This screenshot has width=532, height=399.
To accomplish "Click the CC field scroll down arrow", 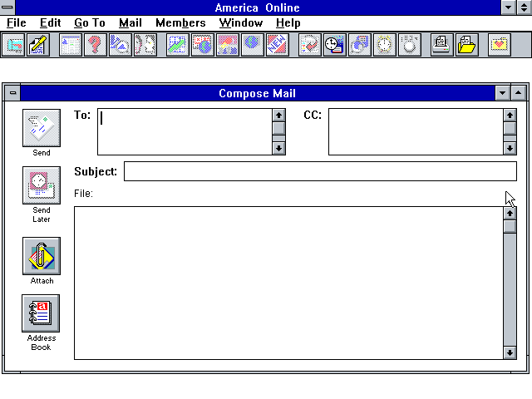I will (x=510, y=148).
